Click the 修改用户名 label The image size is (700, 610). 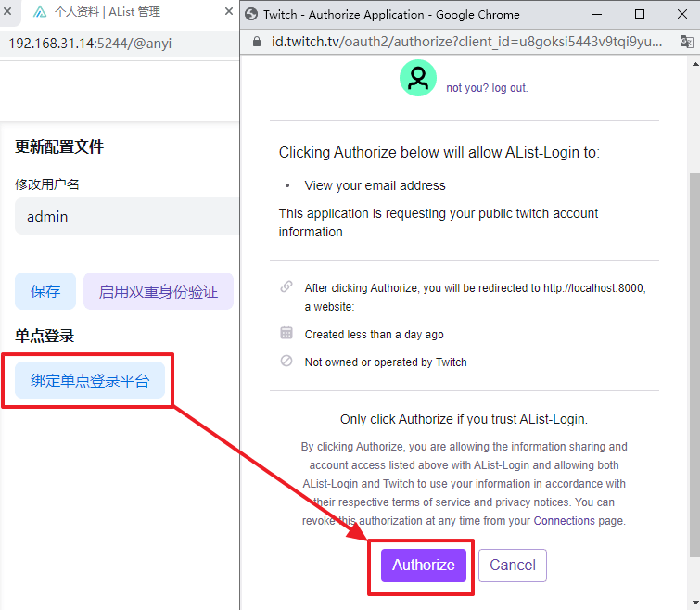tap(47, 184)
